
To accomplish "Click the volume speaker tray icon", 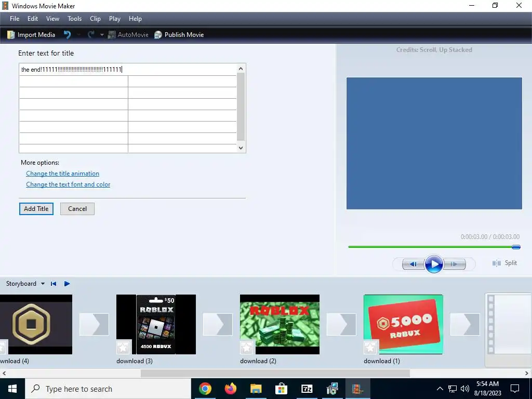I will pos(465,389).
